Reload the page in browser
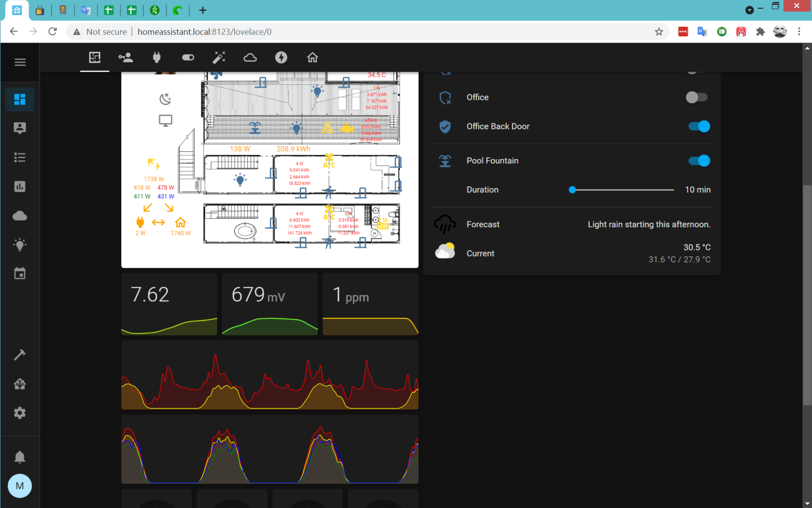This screenshot has height=508, width=812. pos(53,31)
